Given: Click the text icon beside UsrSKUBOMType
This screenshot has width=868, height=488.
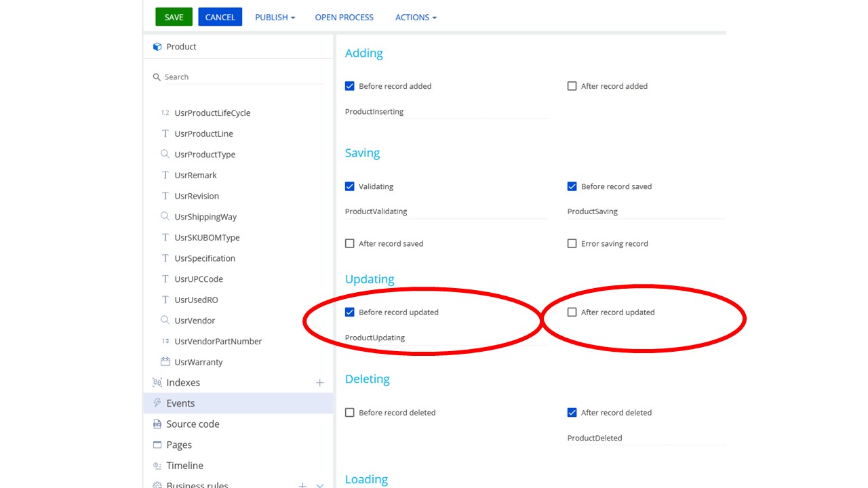Looking at the screenshot, I should pyautogui.click(x=165, y=237).
